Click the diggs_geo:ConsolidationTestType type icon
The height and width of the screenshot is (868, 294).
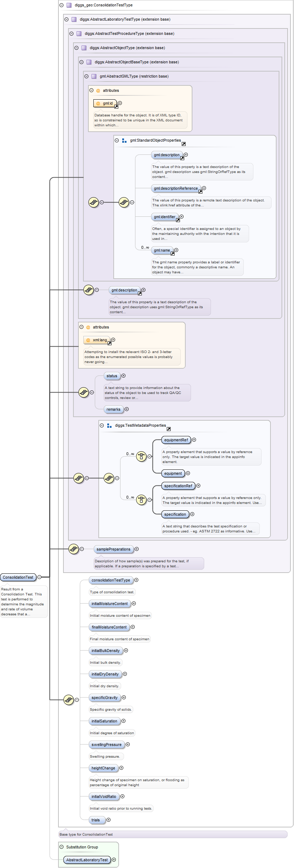[69, 5]
